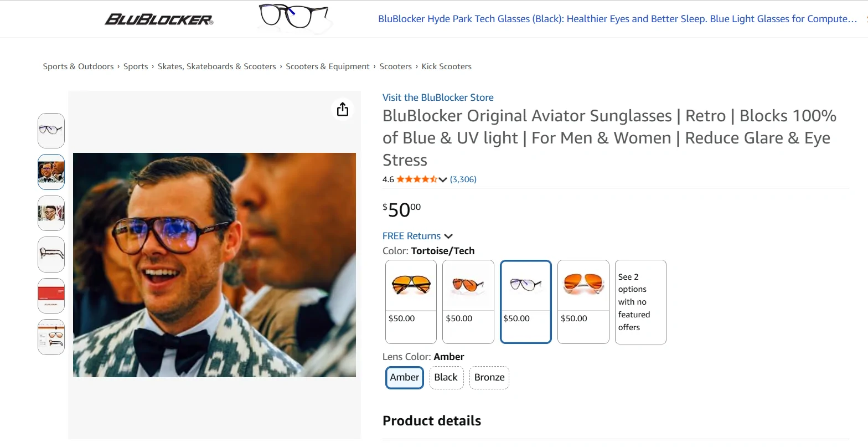Choose Black lens color option
The image size is (868, 447).
pyautogui.click(x=446, y=378)
